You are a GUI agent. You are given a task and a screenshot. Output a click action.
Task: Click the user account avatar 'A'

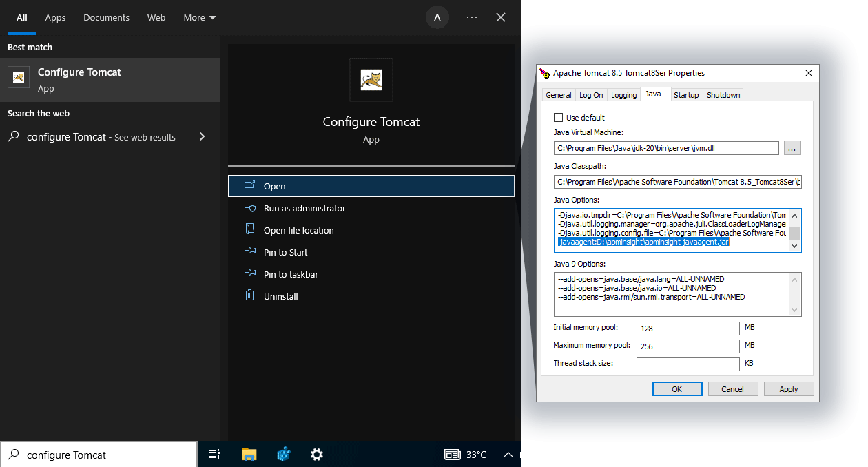(437, 18)
